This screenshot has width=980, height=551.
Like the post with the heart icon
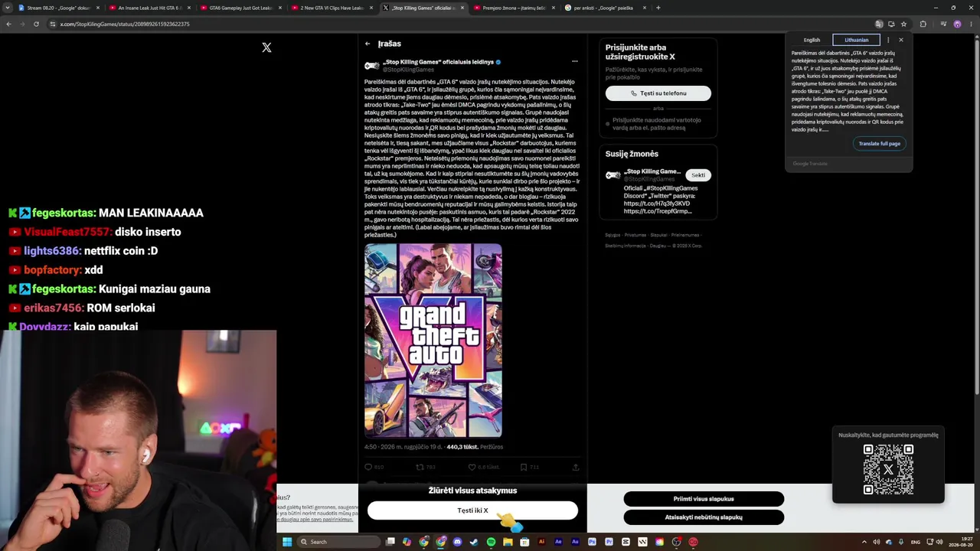point(472,467)
